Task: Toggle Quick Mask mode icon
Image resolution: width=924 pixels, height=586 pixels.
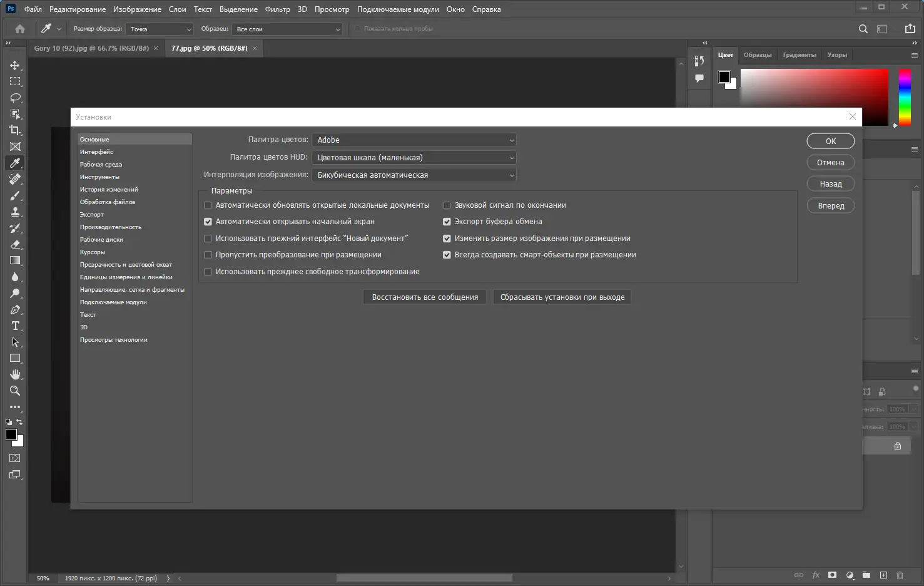Action: tap(15, 458)
